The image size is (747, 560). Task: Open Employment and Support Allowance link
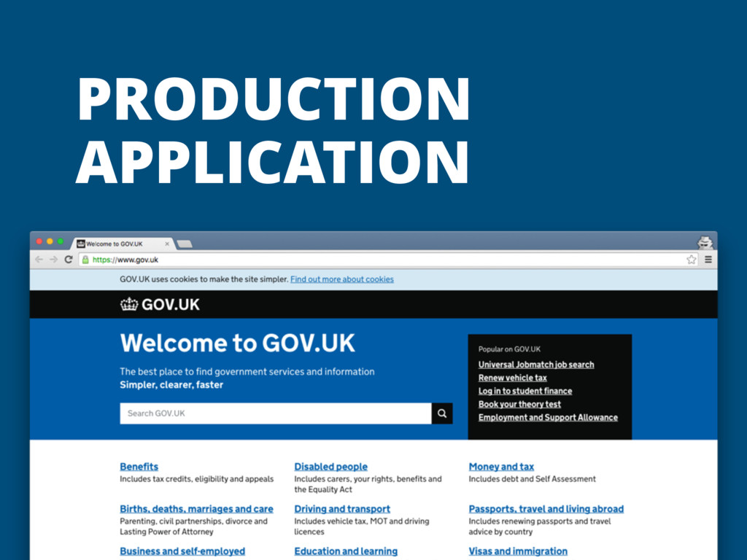coord(548,418)
